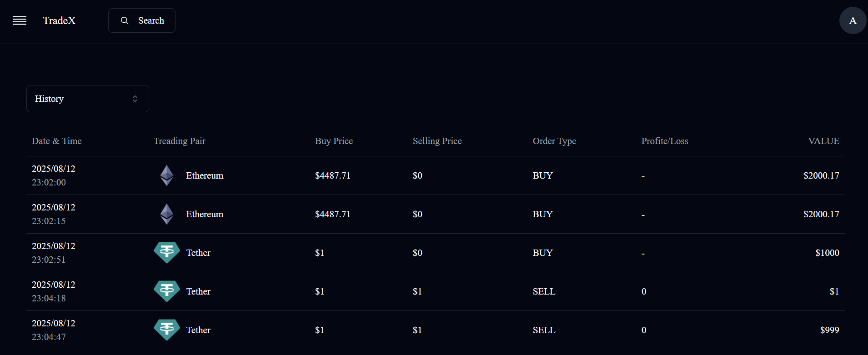Click the History dropdown chevron arrows

pos(135,99)
